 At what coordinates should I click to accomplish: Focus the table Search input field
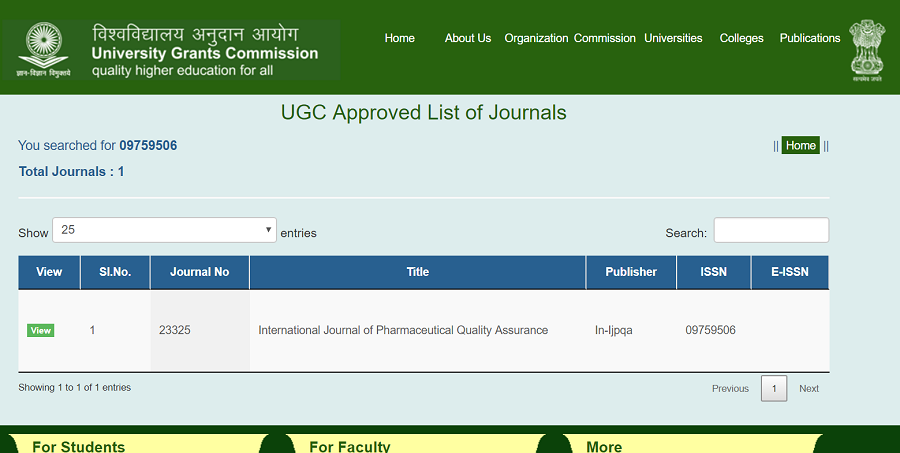click(x=771, y=230)
